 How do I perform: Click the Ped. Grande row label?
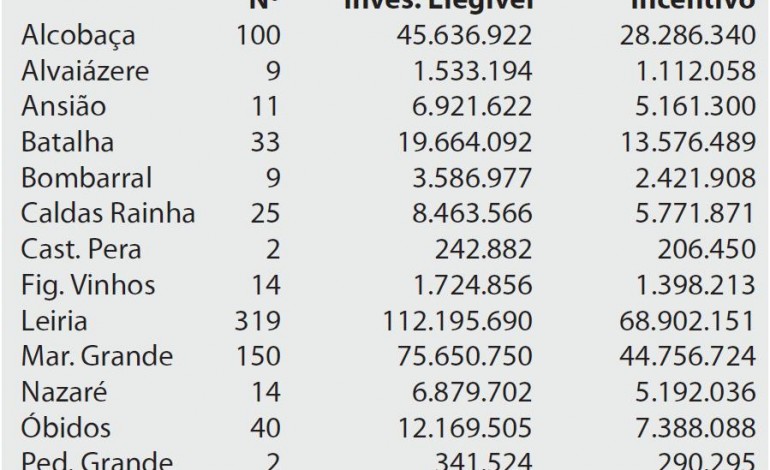click(95, 463)
